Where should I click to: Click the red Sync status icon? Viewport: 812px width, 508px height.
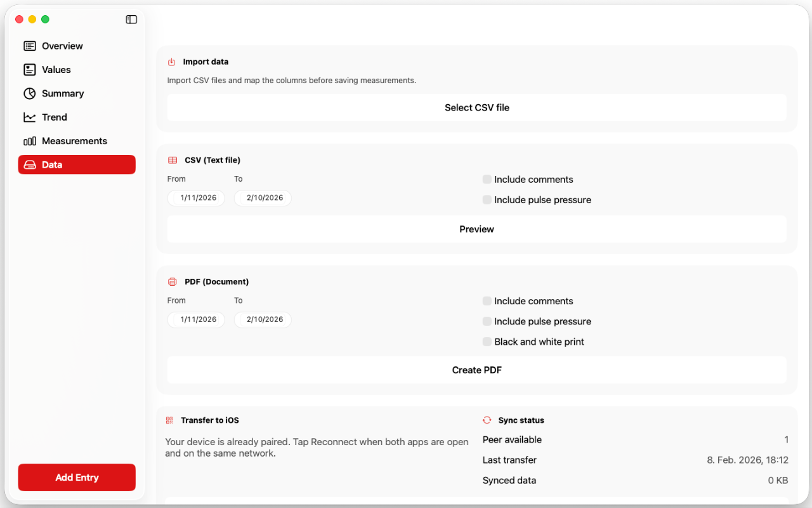(x=487, y=420)
